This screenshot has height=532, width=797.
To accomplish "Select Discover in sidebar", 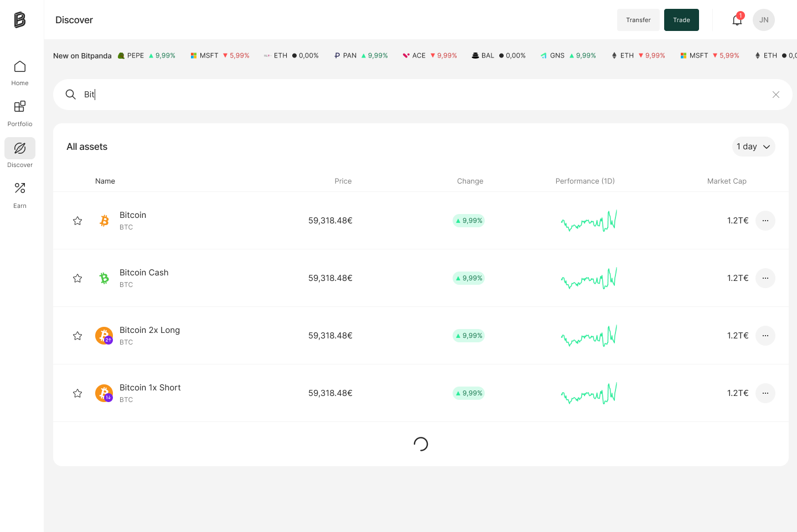I will [20, 154].
